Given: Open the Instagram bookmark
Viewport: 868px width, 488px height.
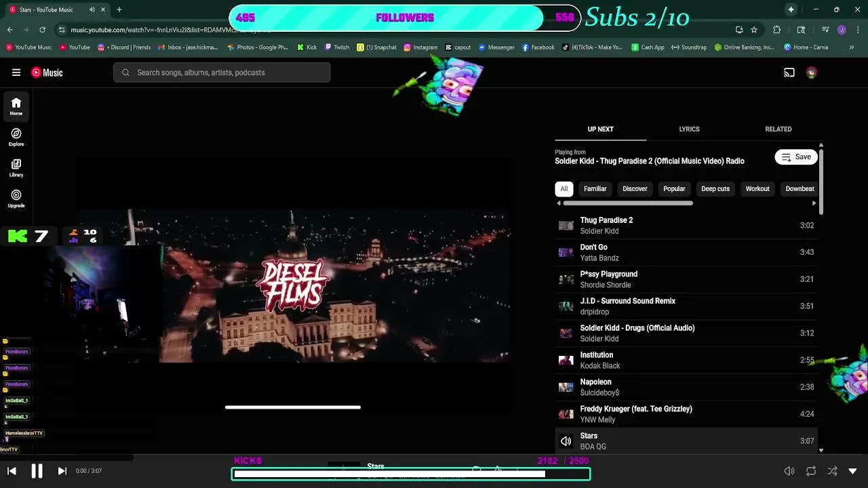Looking at the screenshot, I should tap(420, 47).
